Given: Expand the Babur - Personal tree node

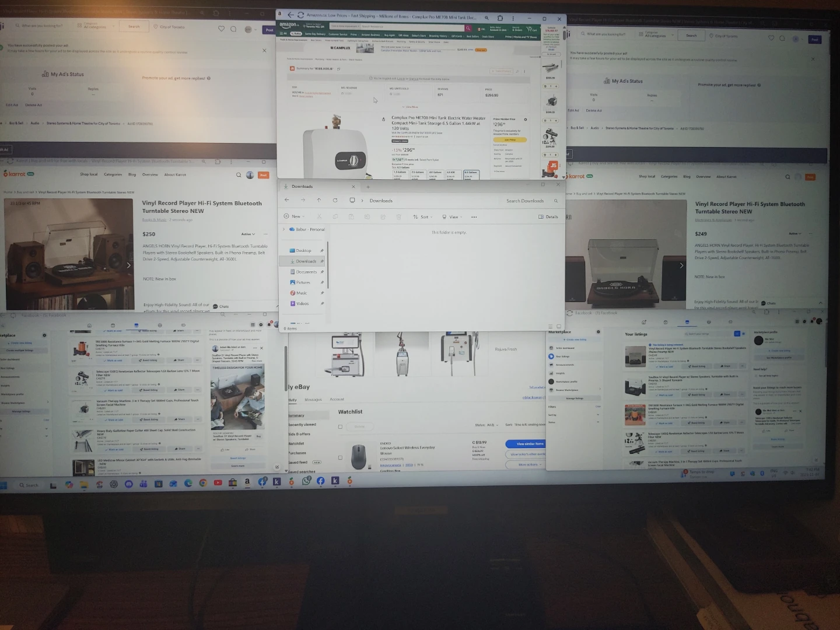Looking at the screenshot, I should point(284,229).
